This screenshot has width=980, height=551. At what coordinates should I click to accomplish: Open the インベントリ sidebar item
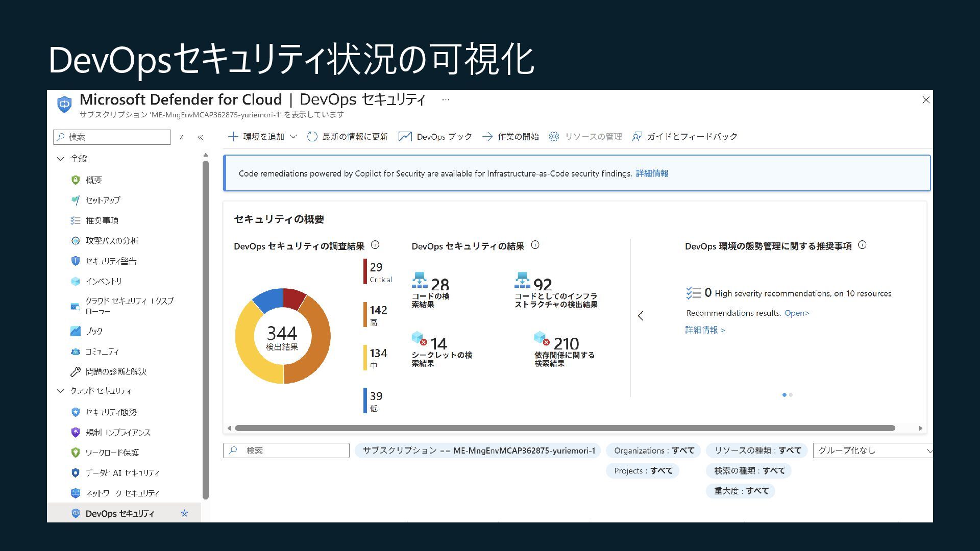point(104,281)
